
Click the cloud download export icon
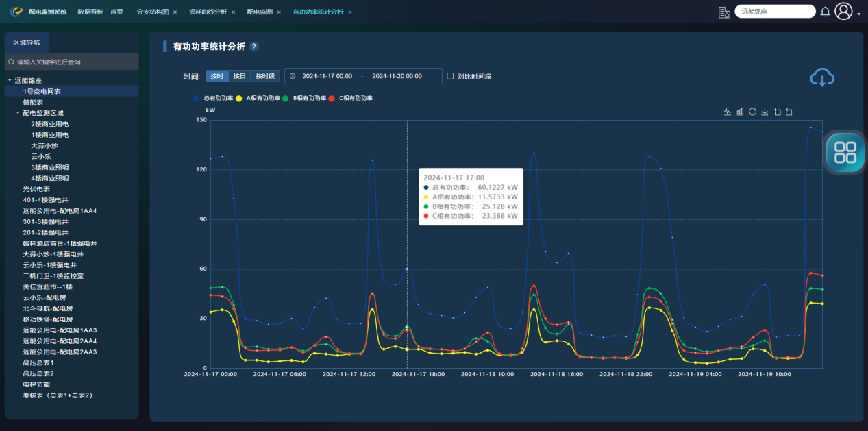click(x=821, y=77)
